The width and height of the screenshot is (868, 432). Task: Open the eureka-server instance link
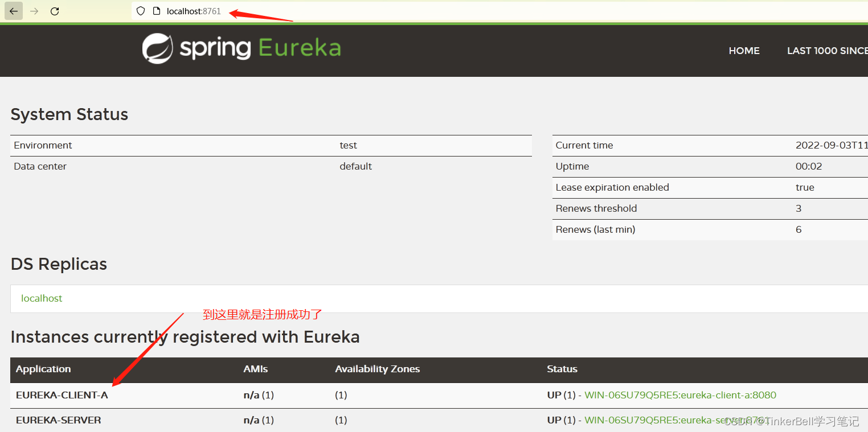677,420
